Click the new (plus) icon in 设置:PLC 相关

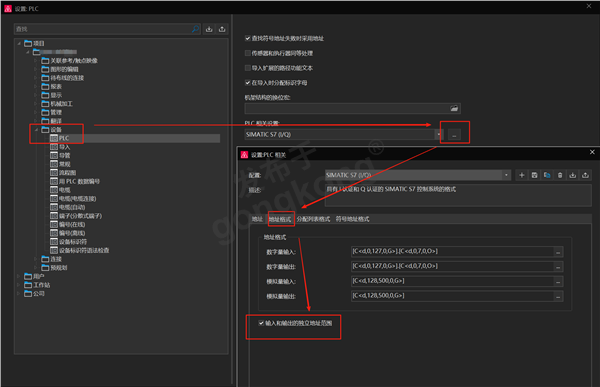click(522, 175)
